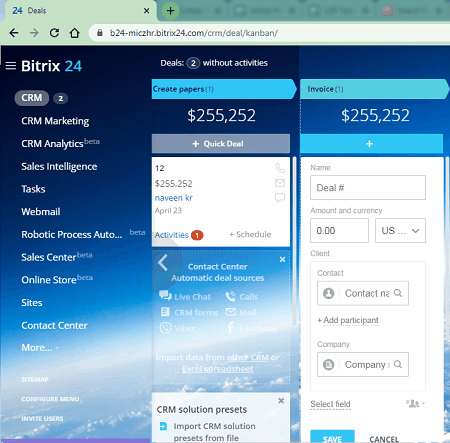Click the phone icon on deal 12
The height and width of the screenshot is (443, 450).
point(280,168)
